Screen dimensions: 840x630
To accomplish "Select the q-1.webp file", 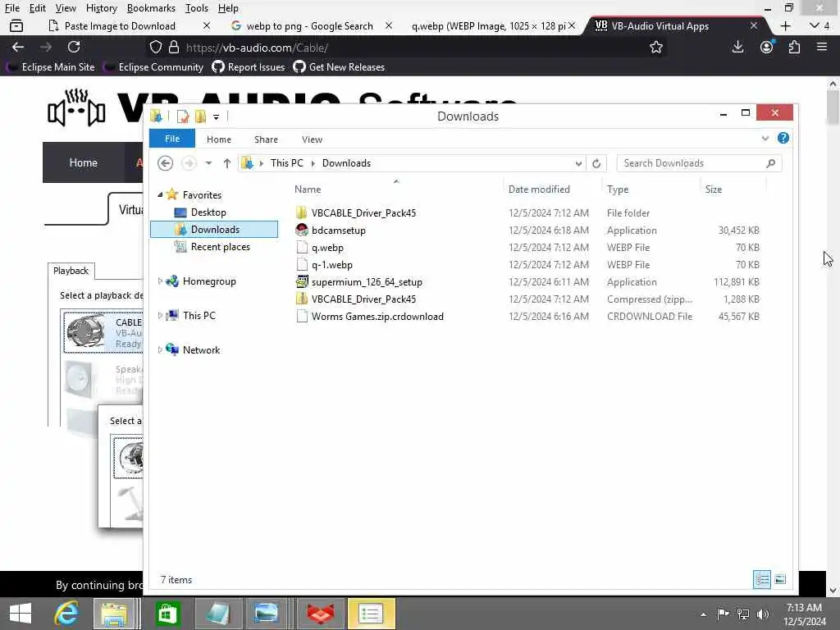I will [331, 265].
